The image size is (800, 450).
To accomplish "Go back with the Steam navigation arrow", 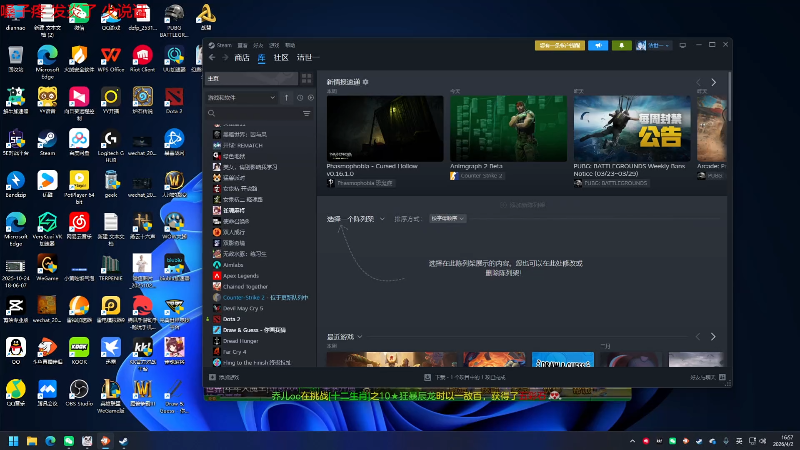I will point(212,58).
